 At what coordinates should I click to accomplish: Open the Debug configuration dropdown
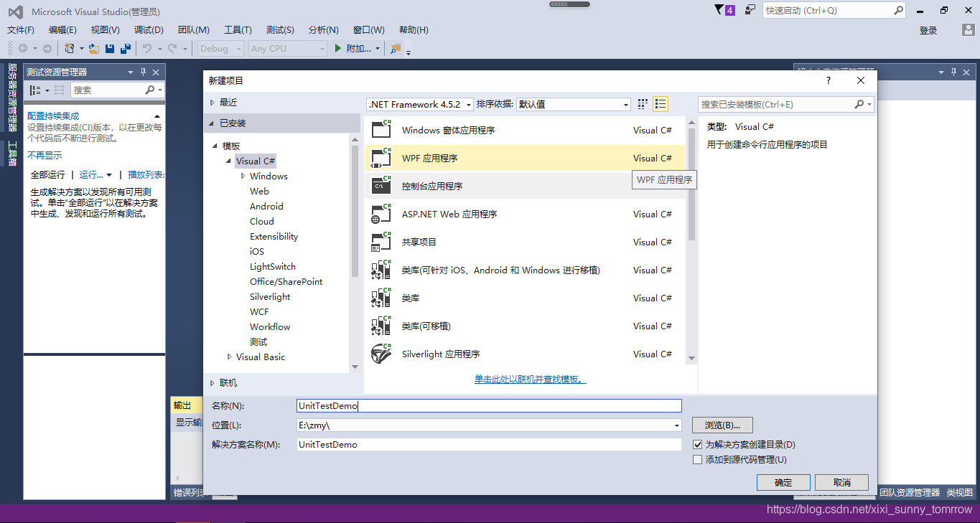pyautogui.click(x=220, y=48)
